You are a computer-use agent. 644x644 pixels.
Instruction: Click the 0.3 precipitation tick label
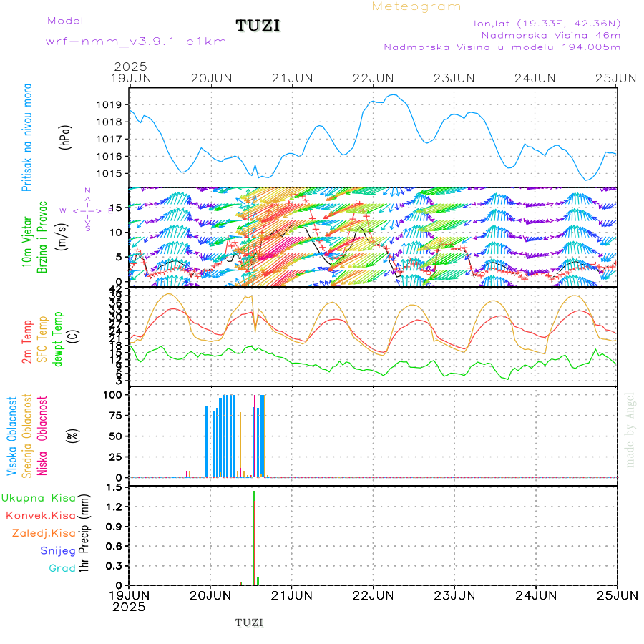(x=114, y=566)
